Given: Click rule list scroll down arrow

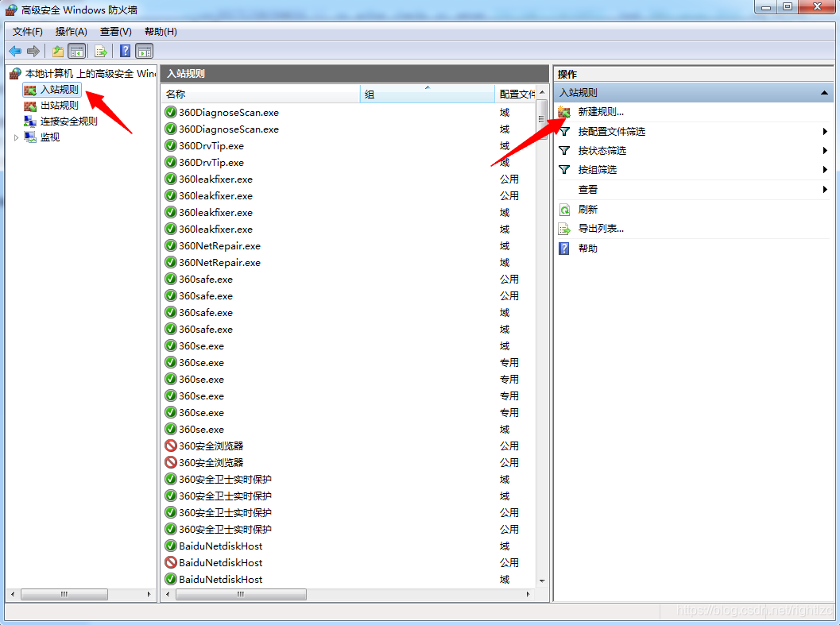Looking at the screenshot, I should click(x=542, y=581).
